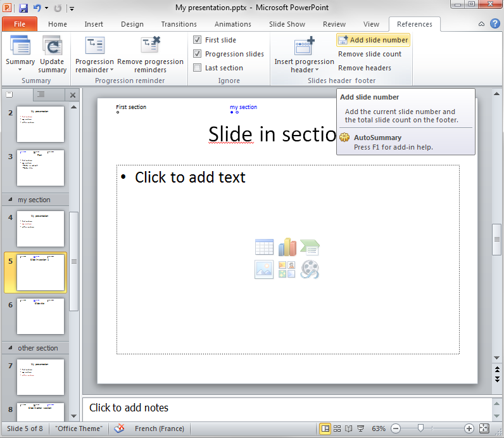Viewport: 504px width, 438px height.
Task: Open Customize Quick Access Toolbar dropdown
Action: click(x=72, y=9)
